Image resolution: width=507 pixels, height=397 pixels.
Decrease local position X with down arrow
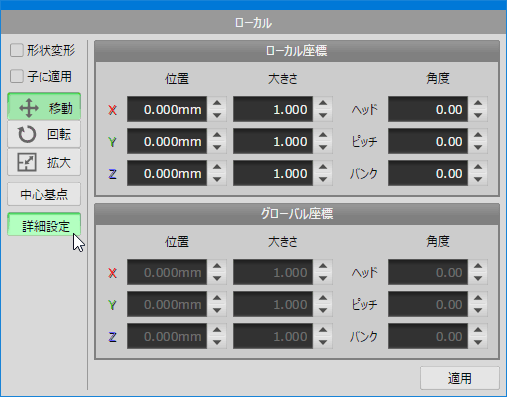point(217,116)
